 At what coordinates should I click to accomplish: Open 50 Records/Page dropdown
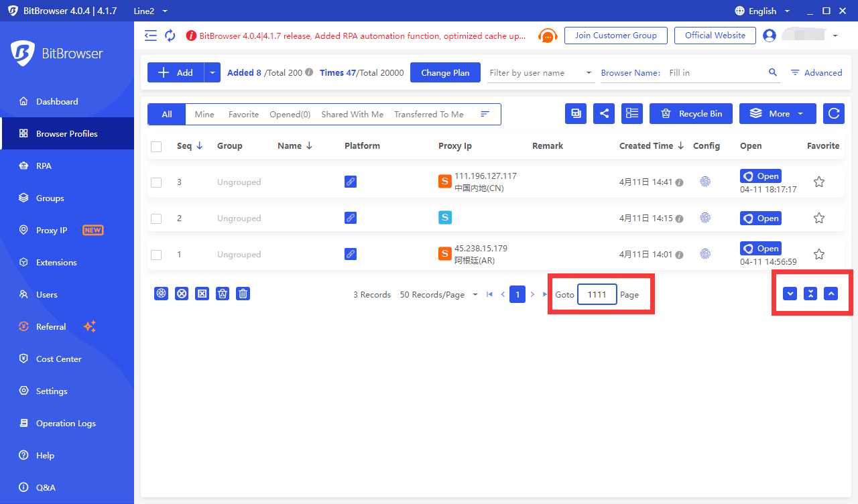tap(439, 295)
